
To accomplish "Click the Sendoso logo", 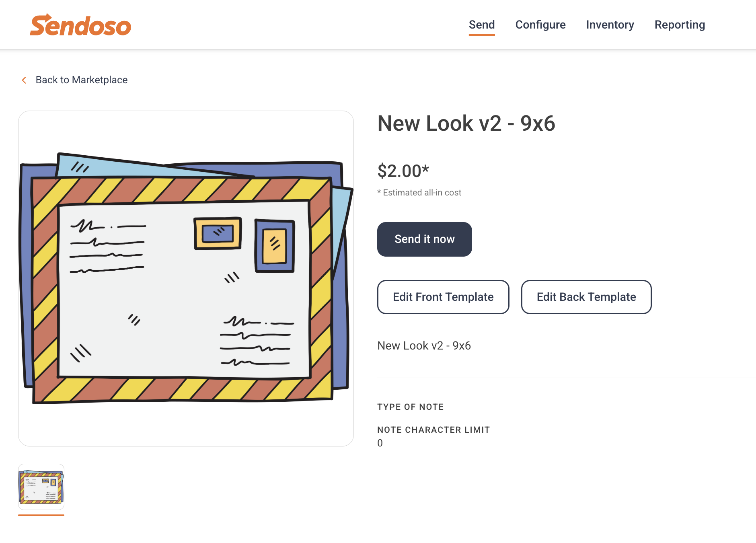I will 80,25.
